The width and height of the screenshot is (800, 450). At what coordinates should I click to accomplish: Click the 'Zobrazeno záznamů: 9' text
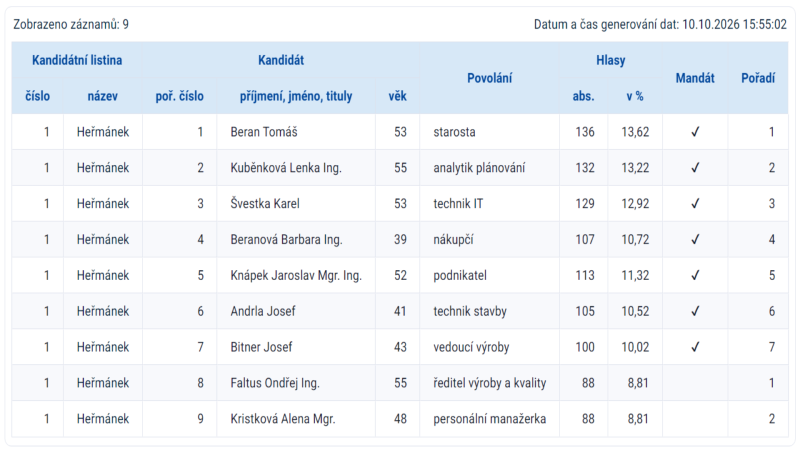pos(71,24)
